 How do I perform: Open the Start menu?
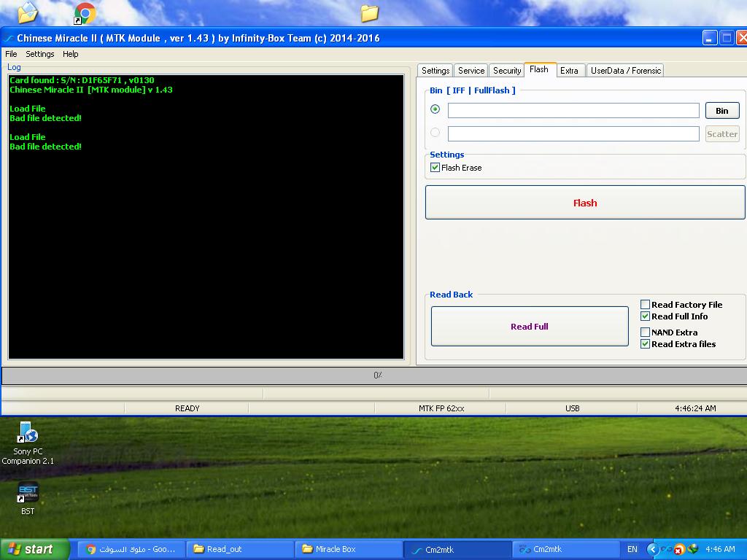point(35,549)
